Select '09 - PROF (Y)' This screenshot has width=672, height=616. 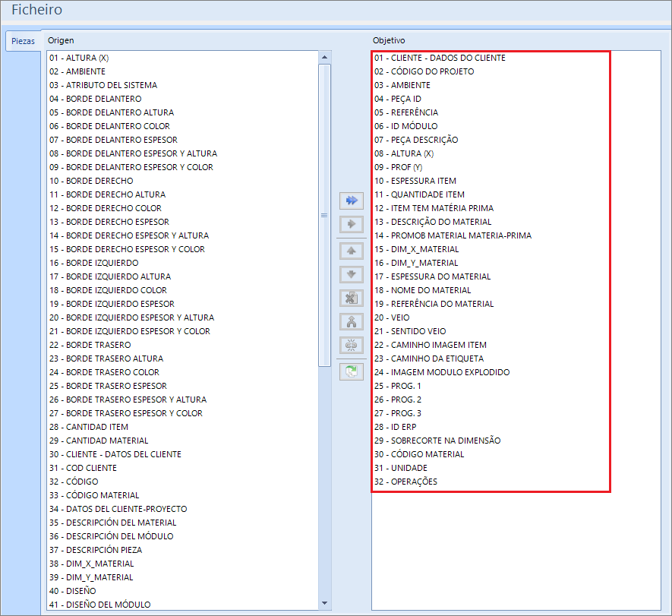[398, 167]
